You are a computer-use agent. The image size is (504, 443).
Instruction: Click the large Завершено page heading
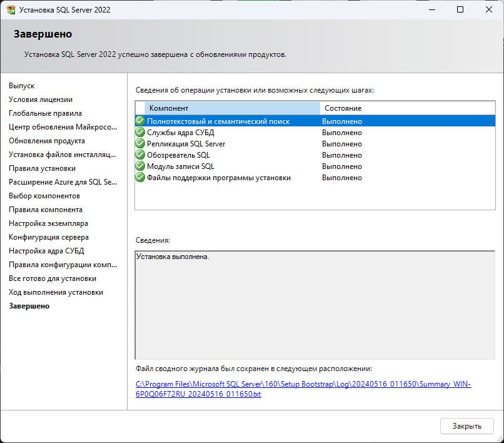pyautogui.click(x=43, y=34)
